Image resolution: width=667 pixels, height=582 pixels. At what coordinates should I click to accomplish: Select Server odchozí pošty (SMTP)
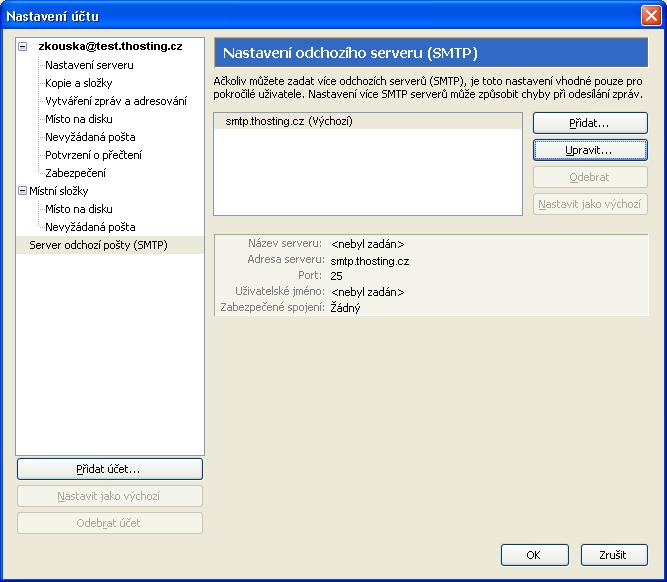coord(98,245)
